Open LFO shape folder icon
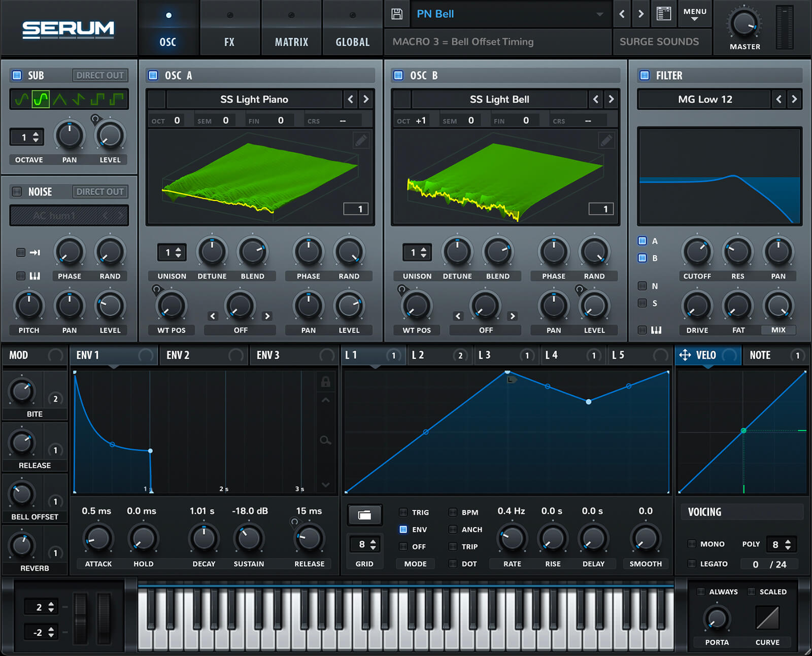This screenshot has height=656, width=812. point(364,515)
